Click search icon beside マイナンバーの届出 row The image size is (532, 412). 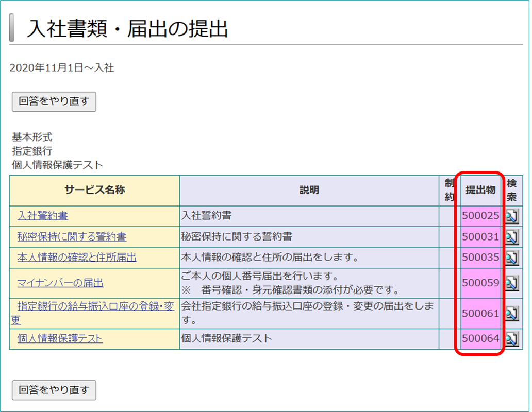pyautogui.click(x=511, y=283)
